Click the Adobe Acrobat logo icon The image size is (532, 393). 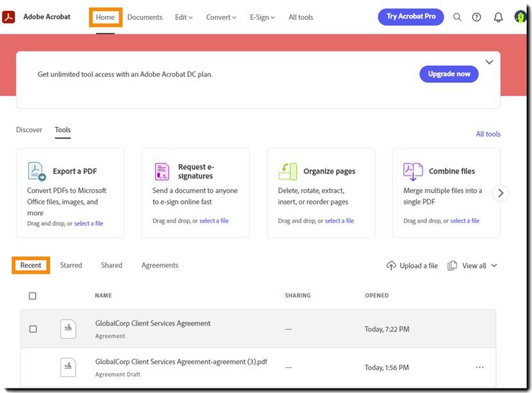[8, 17]
